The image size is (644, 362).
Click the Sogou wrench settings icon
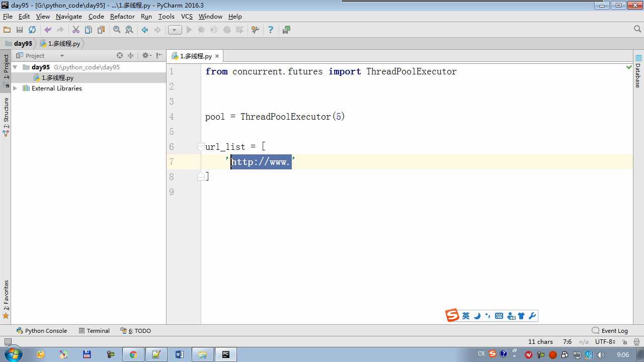click(532, 316)
